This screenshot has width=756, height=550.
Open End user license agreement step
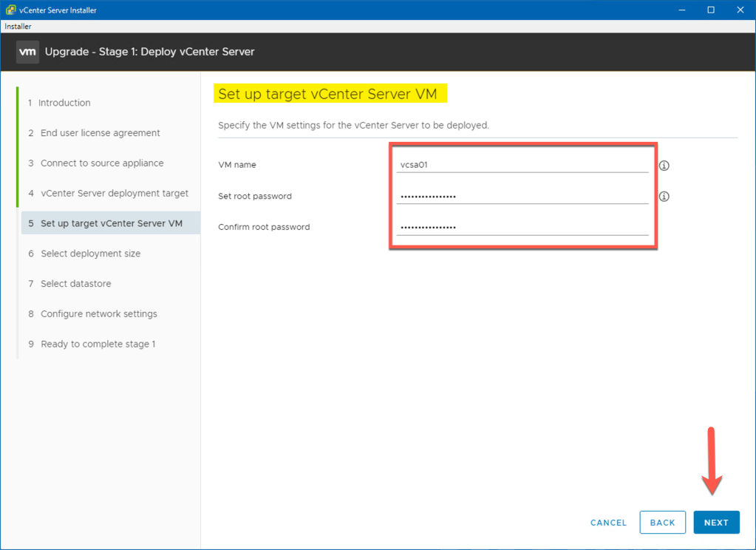click(100, 133)
